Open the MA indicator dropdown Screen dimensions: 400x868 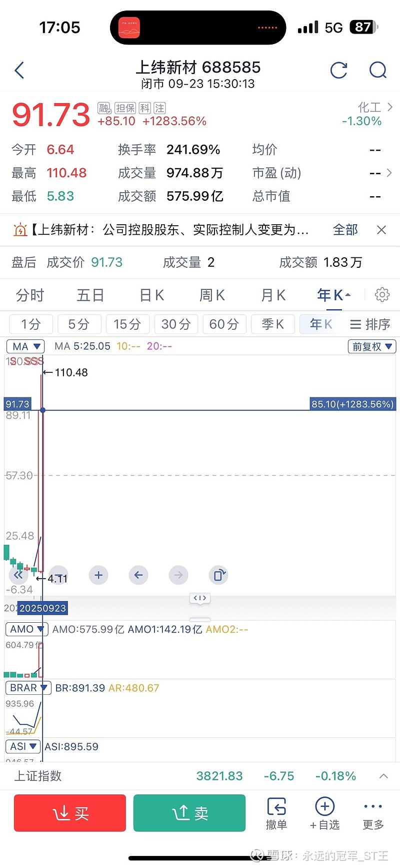point(25,346)
